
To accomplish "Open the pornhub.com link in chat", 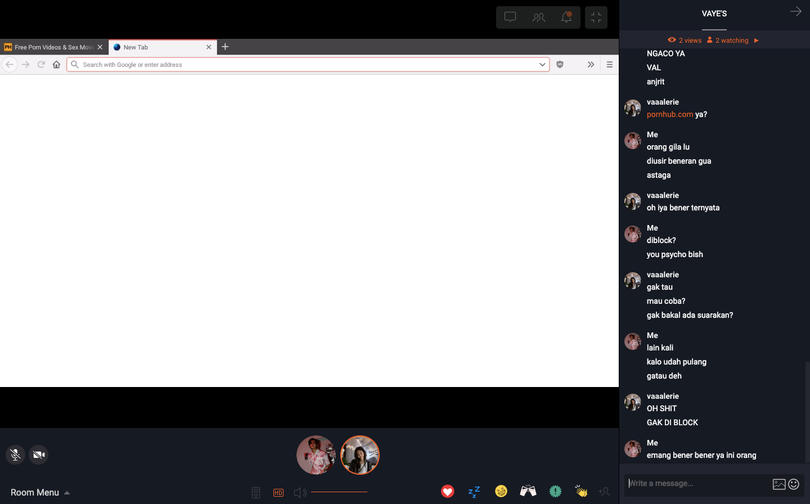I will pos(669,114).
